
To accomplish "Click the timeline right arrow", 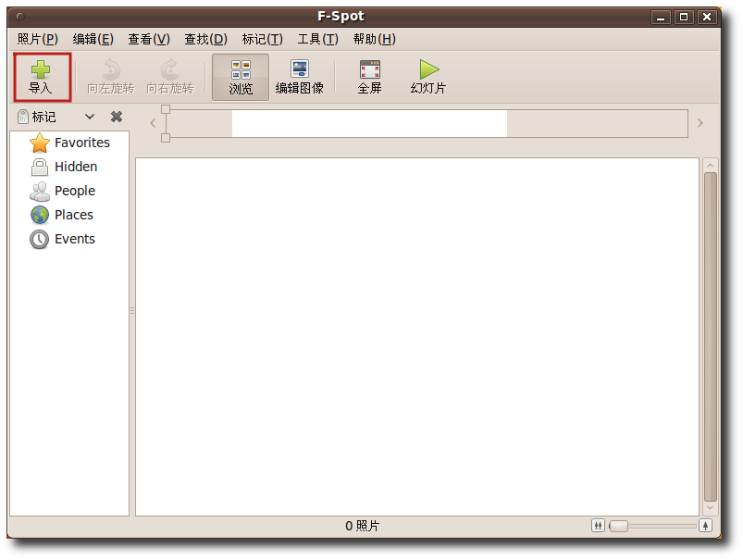I will [x=700, y=123].
